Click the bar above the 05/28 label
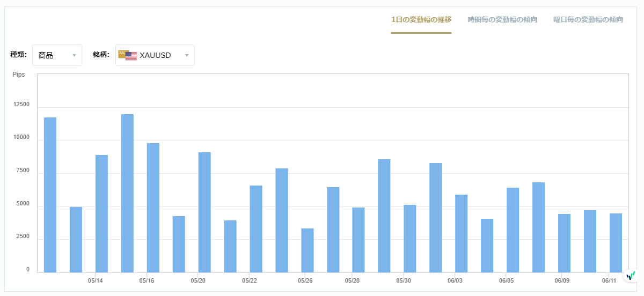Viewport: 644px width, 296px height. (x=358, y=240)
